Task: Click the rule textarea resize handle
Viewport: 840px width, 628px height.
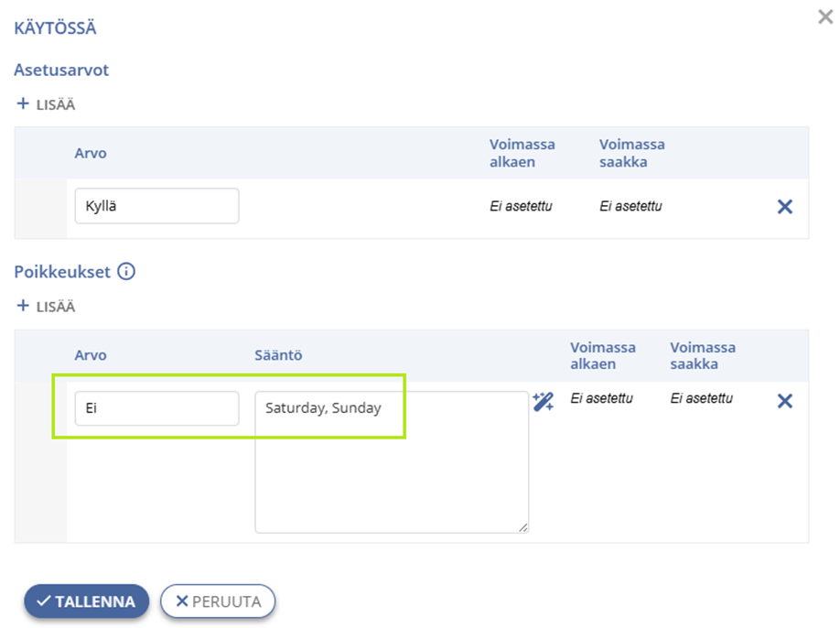Action: click(523, 528)
